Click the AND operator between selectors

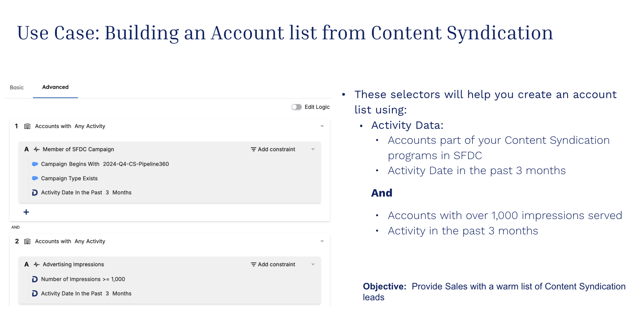[15, 227]
